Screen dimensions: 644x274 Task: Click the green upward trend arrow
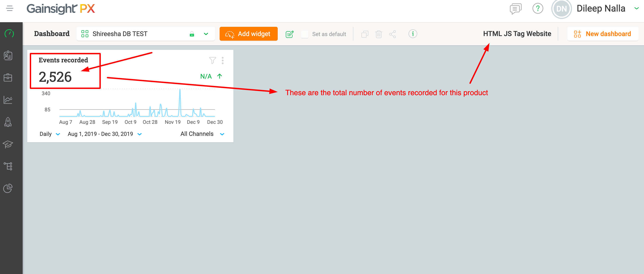pos(220,76)
